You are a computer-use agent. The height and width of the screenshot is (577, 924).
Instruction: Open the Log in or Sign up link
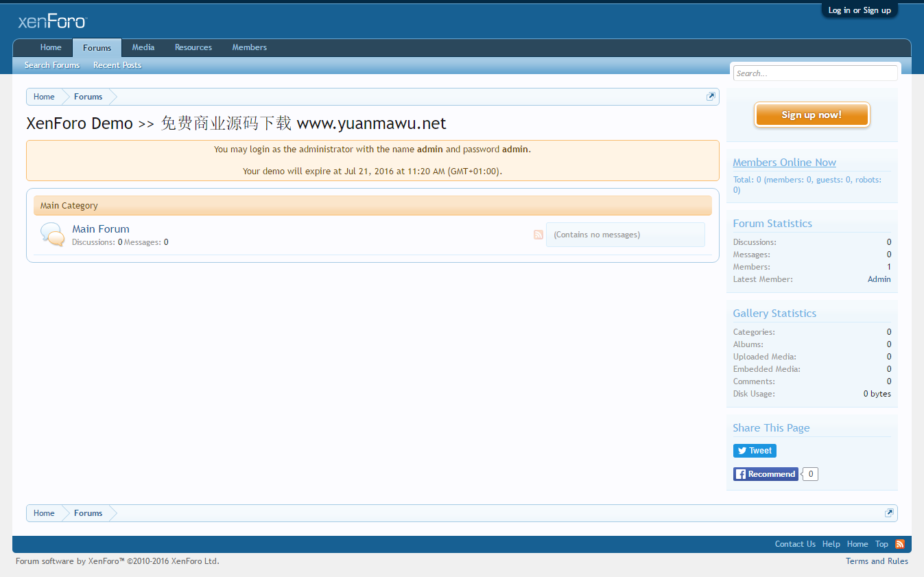860,10
